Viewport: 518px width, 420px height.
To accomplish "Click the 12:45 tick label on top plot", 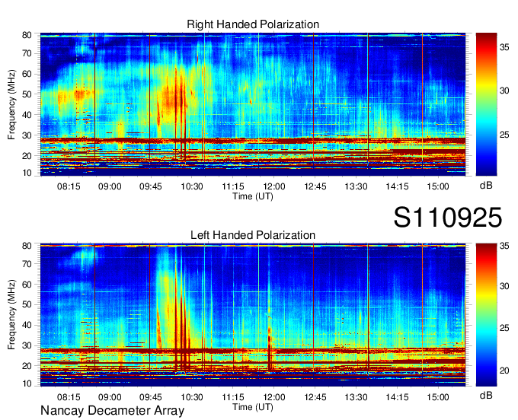I will [315, 186].
